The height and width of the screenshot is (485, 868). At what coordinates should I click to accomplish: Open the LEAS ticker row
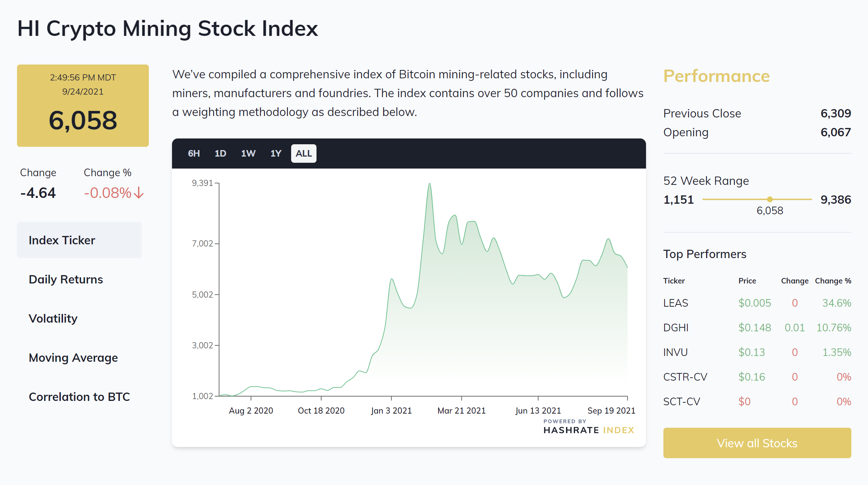pos(675,303)
